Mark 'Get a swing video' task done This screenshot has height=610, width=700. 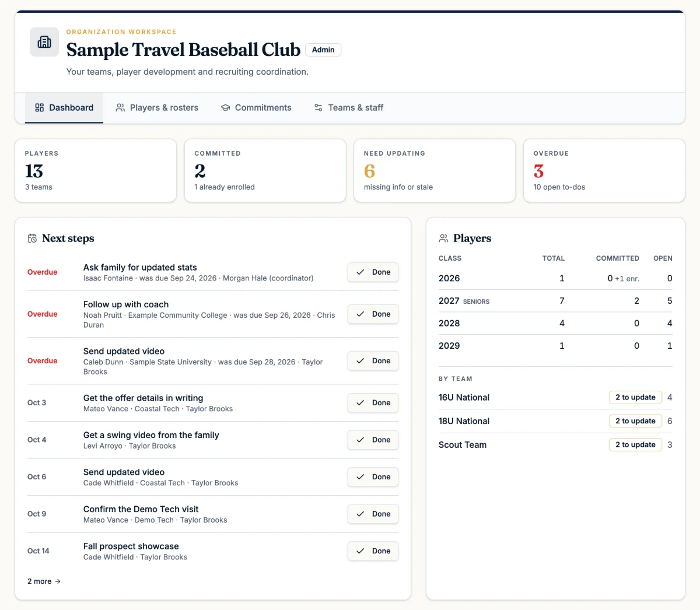[373, 440]
